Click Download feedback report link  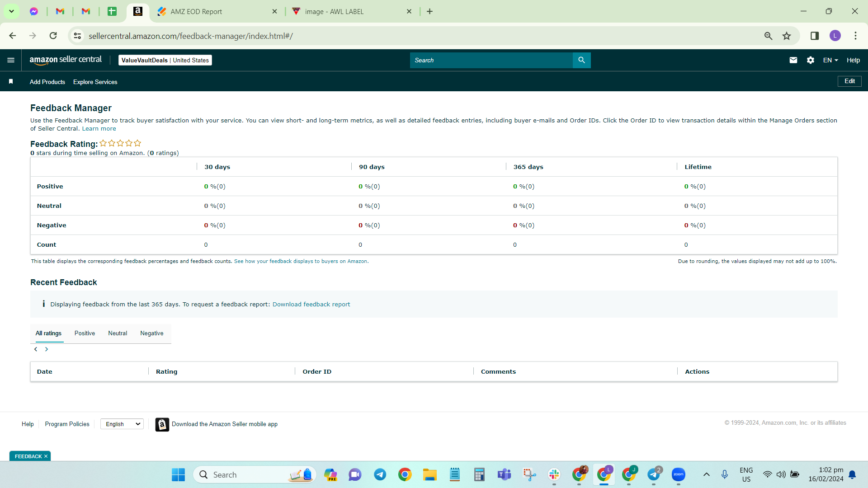(x=311, y=304)
